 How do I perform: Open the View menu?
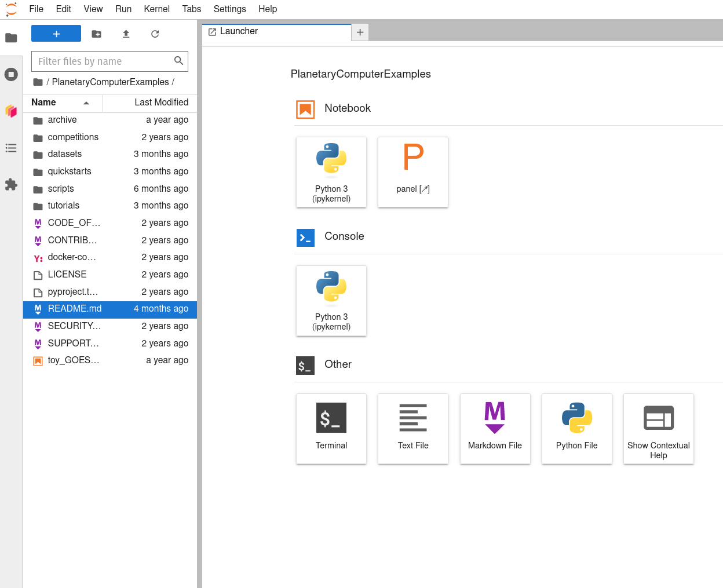click(93, 9)
